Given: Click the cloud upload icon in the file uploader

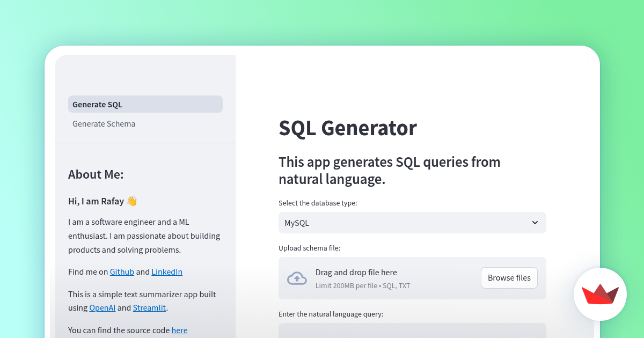Looking at the screenshot, I should [x=297, y=278].
